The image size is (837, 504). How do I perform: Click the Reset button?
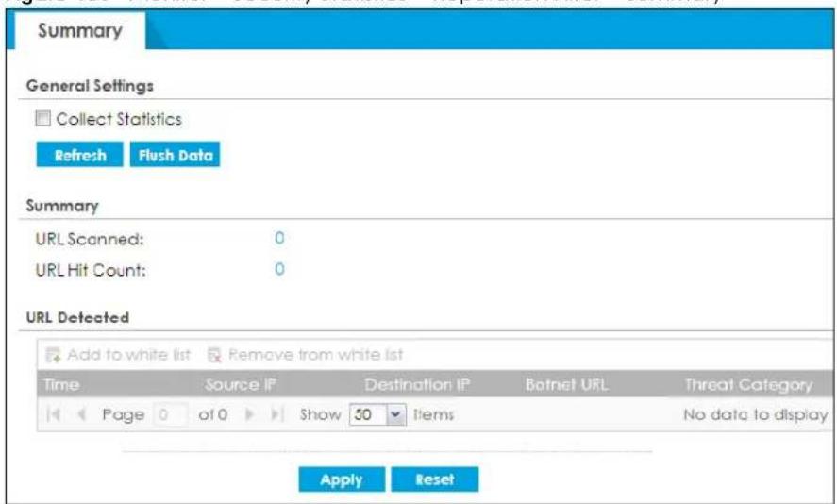click(435, 479)
